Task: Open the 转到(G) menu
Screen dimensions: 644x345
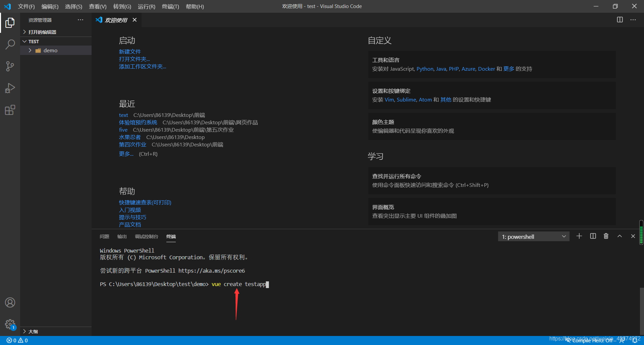Action: point(122,6)
